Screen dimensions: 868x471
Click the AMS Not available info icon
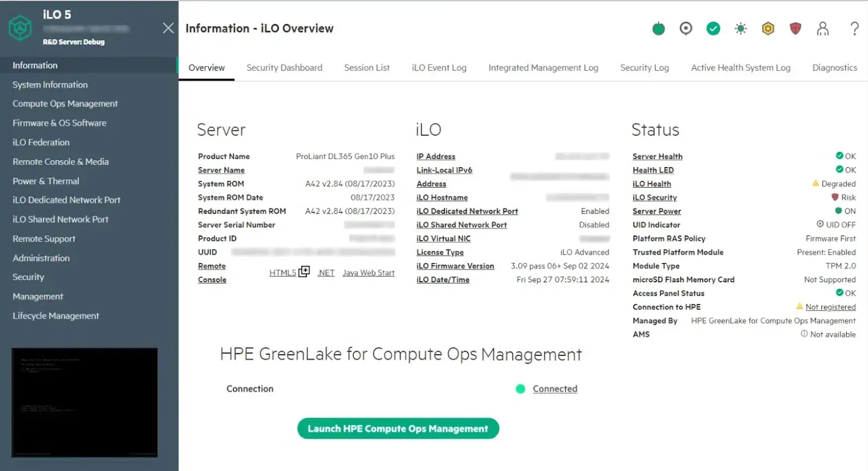click(x=805, y=334)
